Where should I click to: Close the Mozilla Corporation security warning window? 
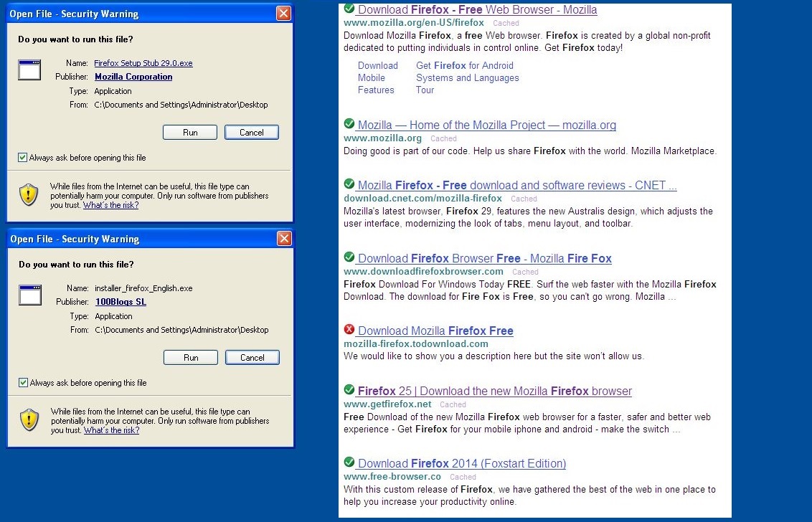tap(283, 14)
